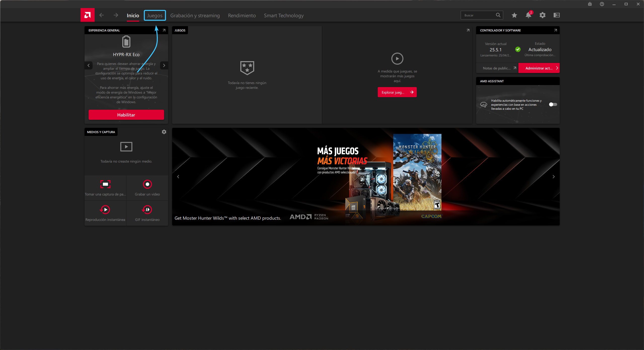Open favorites star icon

pyautogui.click(x=514, y=15)
